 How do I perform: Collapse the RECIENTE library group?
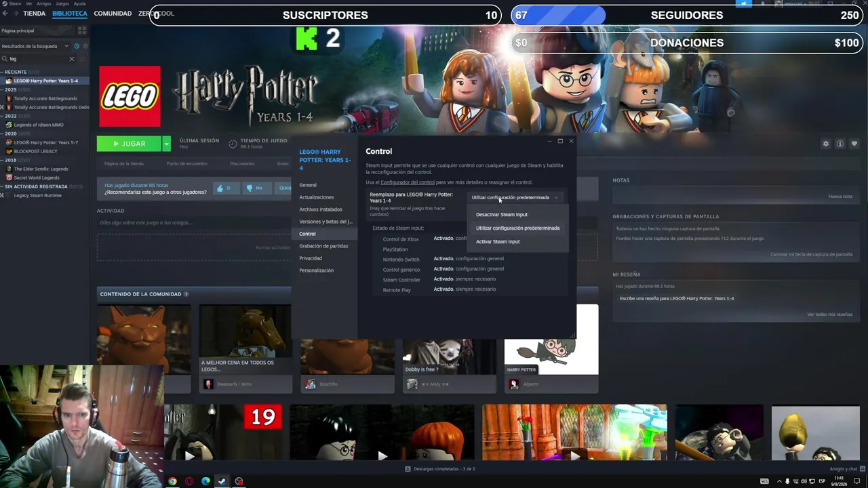(x=3, y=72)
